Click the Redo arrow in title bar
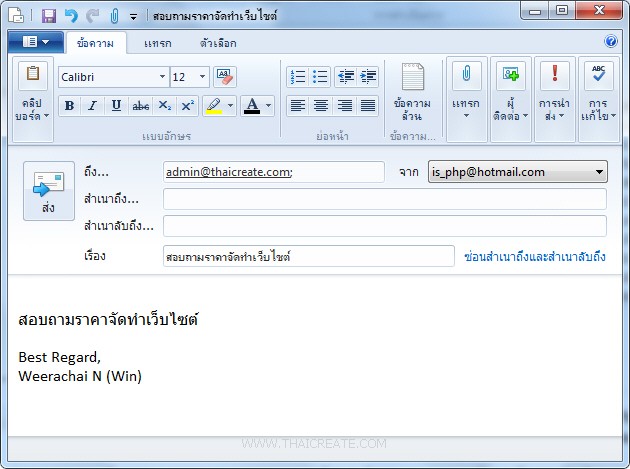 (x=93, y=16)
